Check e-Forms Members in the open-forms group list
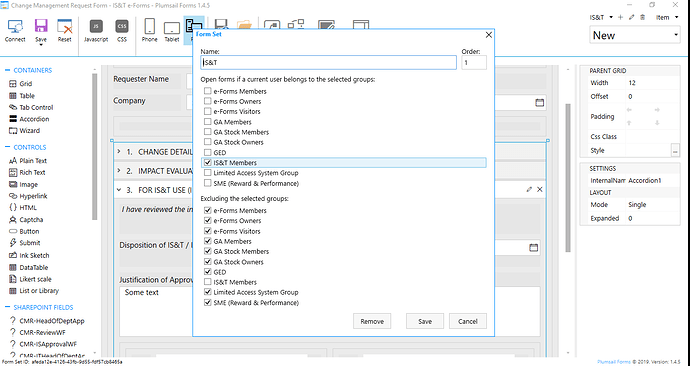Screen dimensions: 690x366 [x=208, y=91]
